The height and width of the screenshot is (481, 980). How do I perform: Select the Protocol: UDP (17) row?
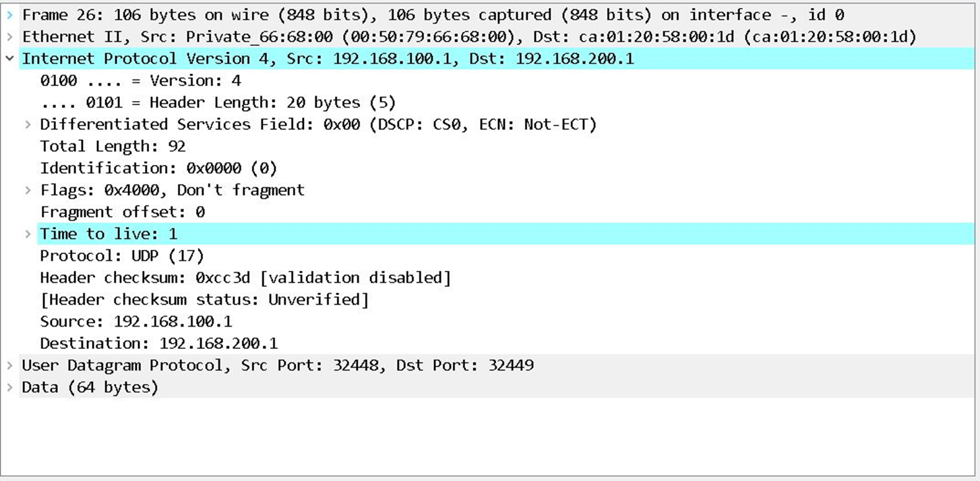click(121, 255)
